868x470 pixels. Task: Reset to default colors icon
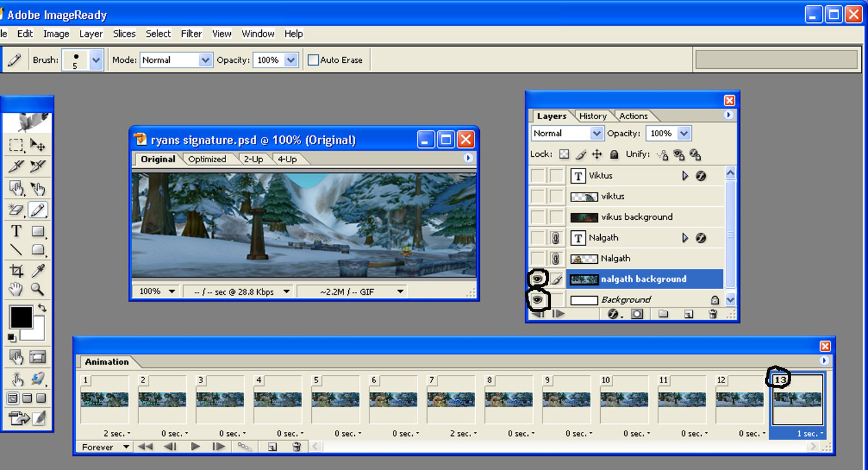coord(12,337)
